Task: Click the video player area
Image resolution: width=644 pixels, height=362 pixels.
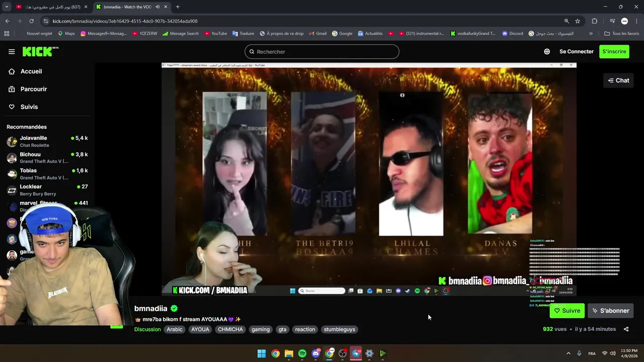Action: tap(369, 178)
